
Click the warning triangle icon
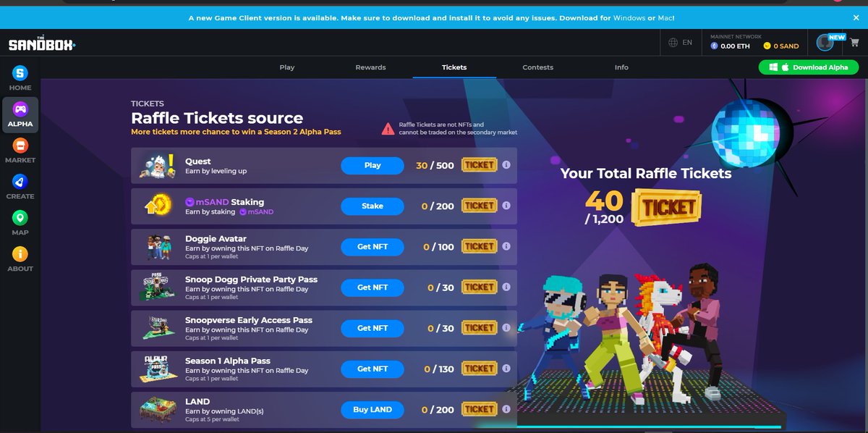[388, 129]
